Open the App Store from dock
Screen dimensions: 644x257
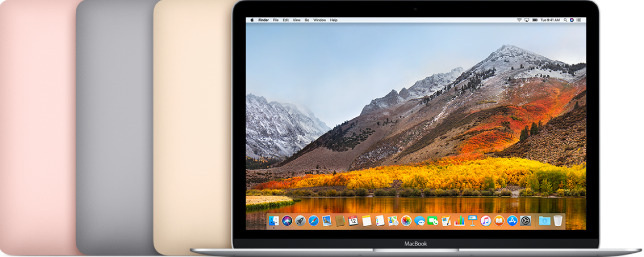[x=512, y=221]
